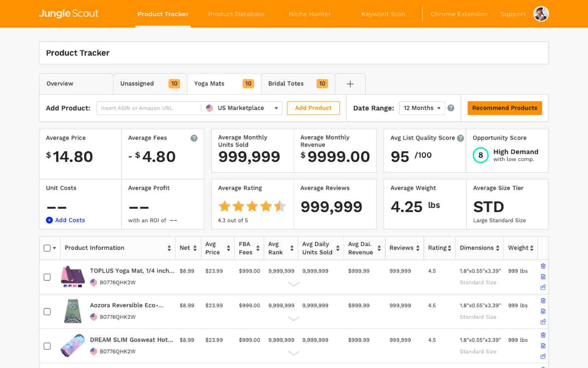Viewport: 588px width, 368px height.
Task: Click the Insert ASIN or Amazon URL field
Action: pyautogui.click(x=149, y=108)
